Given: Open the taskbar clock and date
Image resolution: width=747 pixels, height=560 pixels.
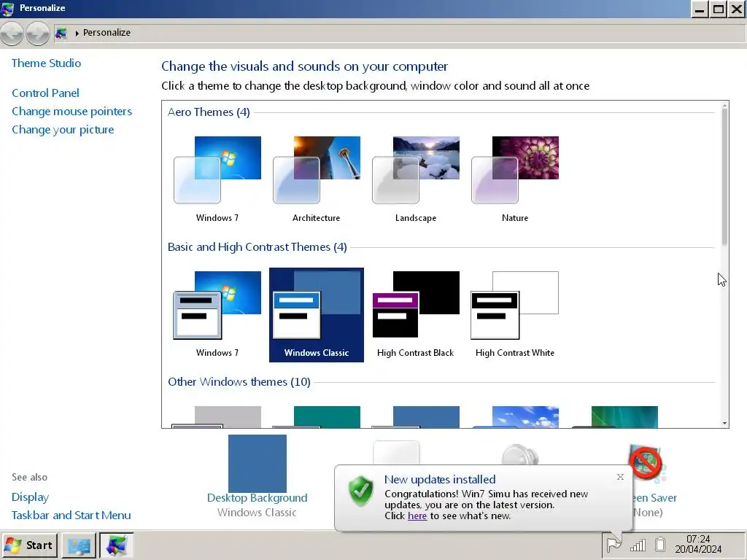Looking at the screenshot, I should [698, 544].
